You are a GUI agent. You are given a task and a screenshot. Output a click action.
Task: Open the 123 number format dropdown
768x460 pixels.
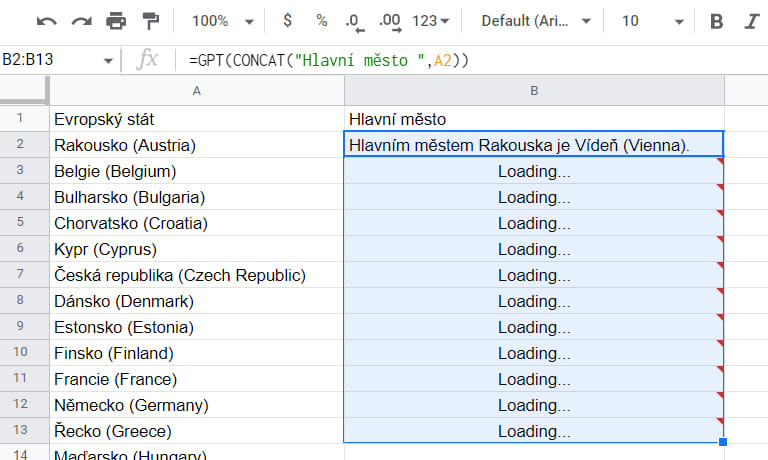[431, 21]
